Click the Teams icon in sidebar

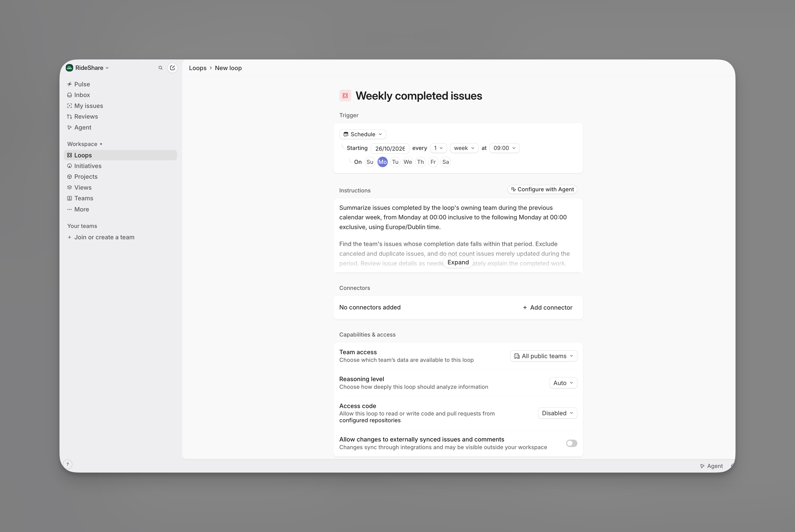click(70, 198)
